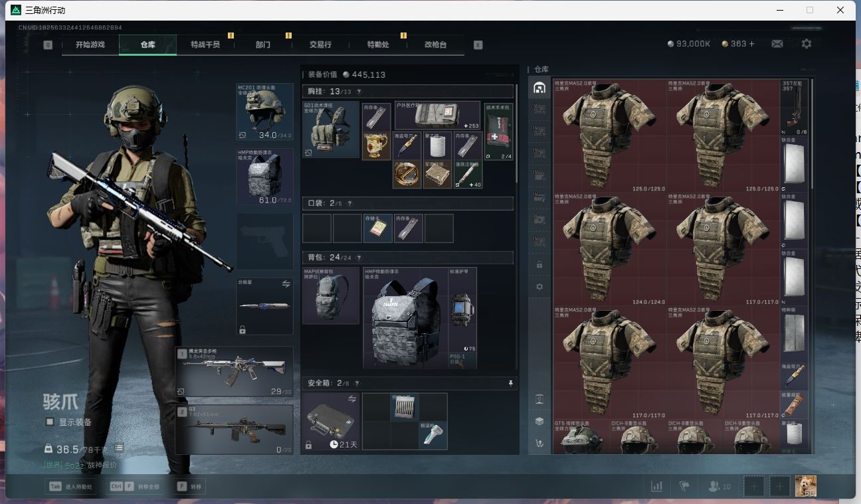The height and width of the screenshot is (504, 861).
Task: Select the main warehouse icon in sidebar
Action: pyautogui.click(x=539, y=88)
